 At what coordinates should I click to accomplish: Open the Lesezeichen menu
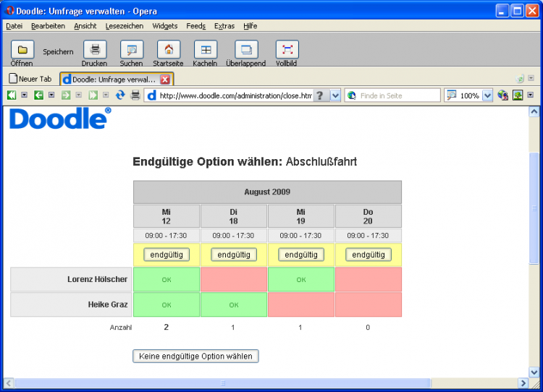pos(125,26)
